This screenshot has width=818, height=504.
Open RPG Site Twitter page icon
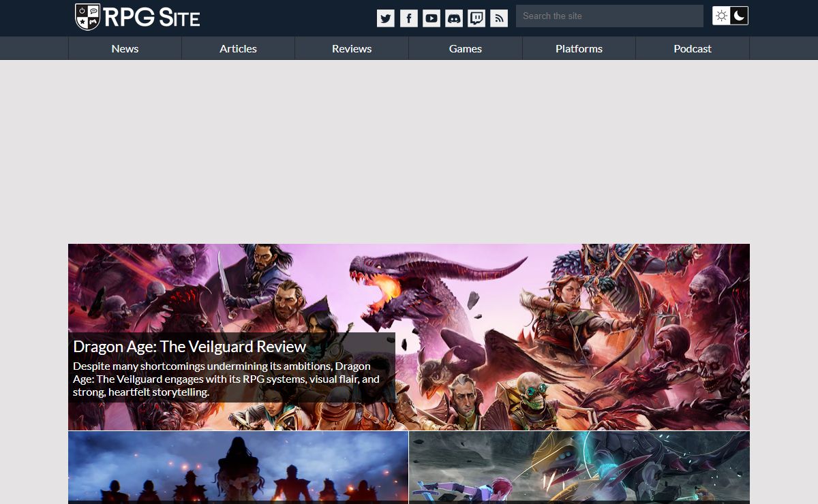click(x=386, y=18)
